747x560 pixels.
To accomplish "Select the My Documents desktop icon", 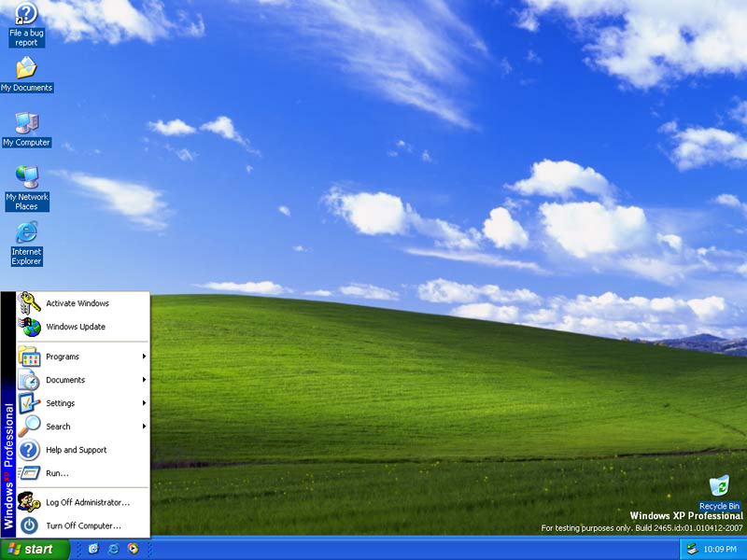I will coord(26,75).
